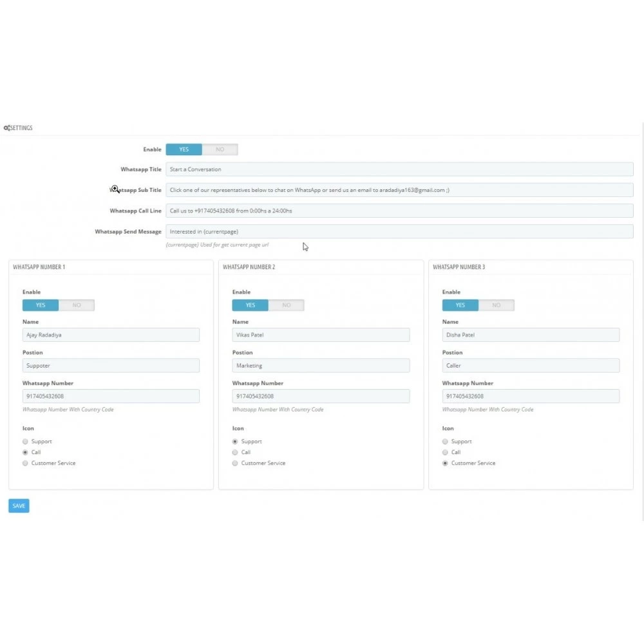Select Customer Service radio for Whatsapp Number 2
The width and height of the screenshot is (644, 644).
[x=235, y=463]
